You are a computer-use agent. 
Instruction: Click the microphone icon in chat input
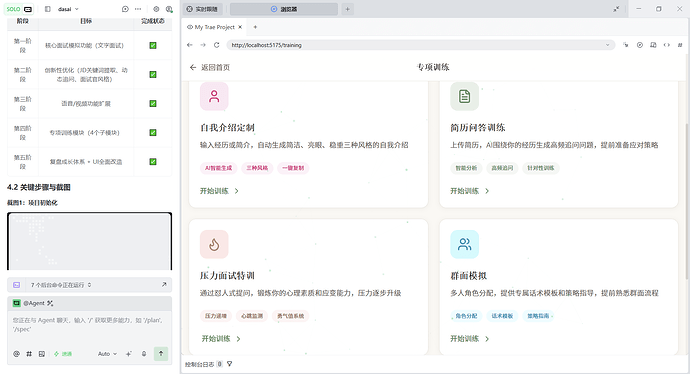coord(144,354)
